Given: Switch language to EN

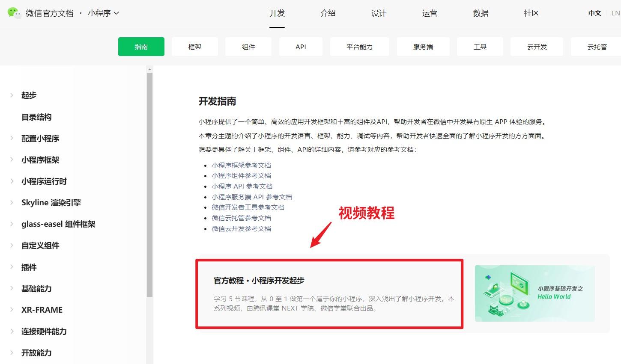Looking at the screenshot, I should pos(615,13).
